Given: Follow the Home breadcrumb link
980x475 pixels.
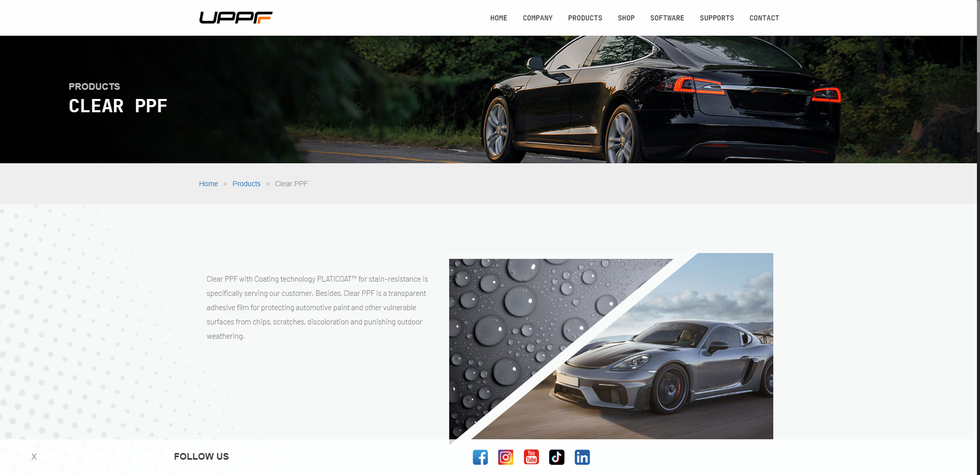Looking at the screenshot, I should 208,184.
